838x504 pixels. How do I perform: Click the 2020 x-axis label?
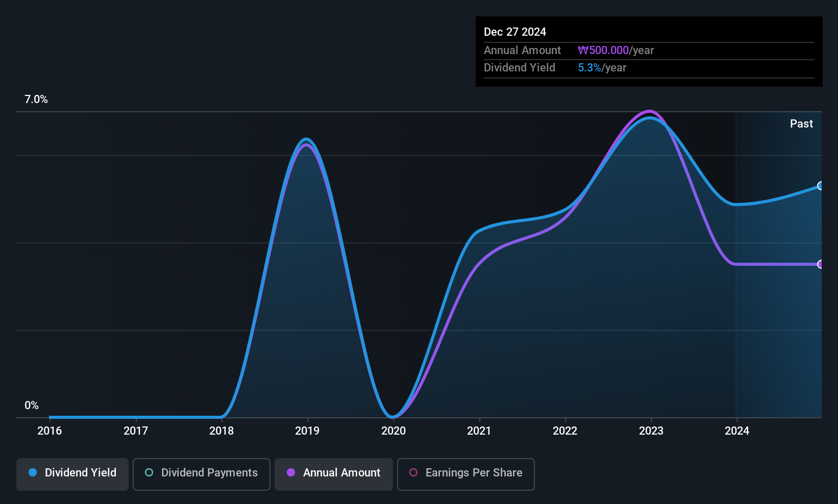coord(393,431)
